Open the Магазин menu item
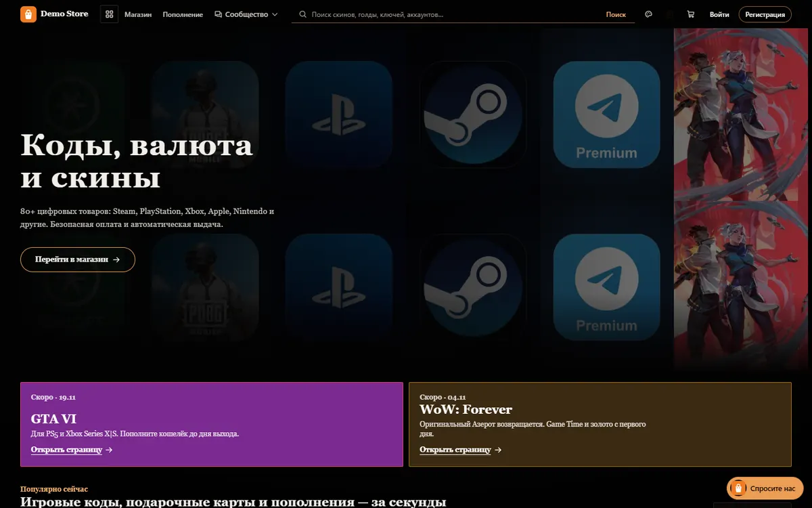This screenshot has width=812, height=508. (138, 14)
